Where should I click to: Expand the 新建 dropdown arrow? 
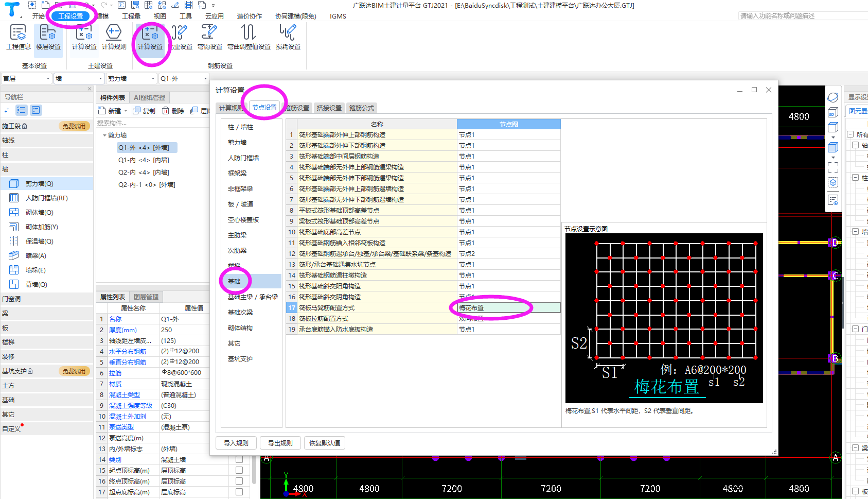pyautogui.click(x=126, y=111)
